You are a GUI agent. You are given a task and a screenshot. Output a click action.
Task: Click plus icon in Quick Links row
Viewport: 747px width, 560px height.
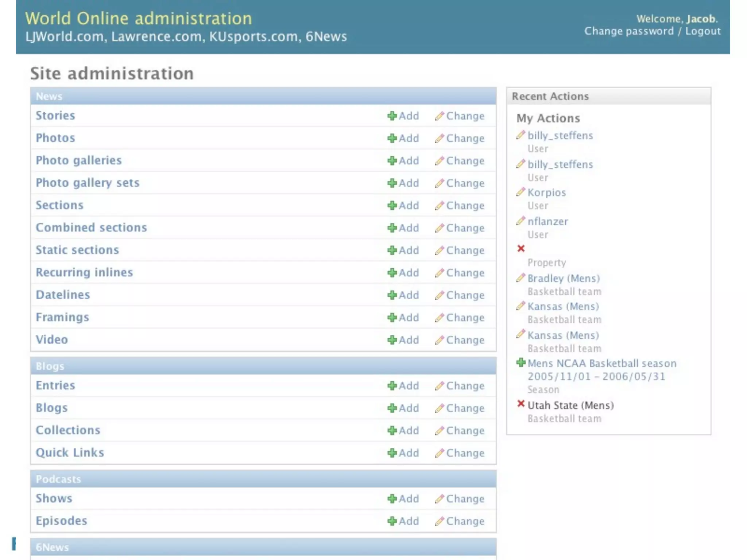point(392,453)
